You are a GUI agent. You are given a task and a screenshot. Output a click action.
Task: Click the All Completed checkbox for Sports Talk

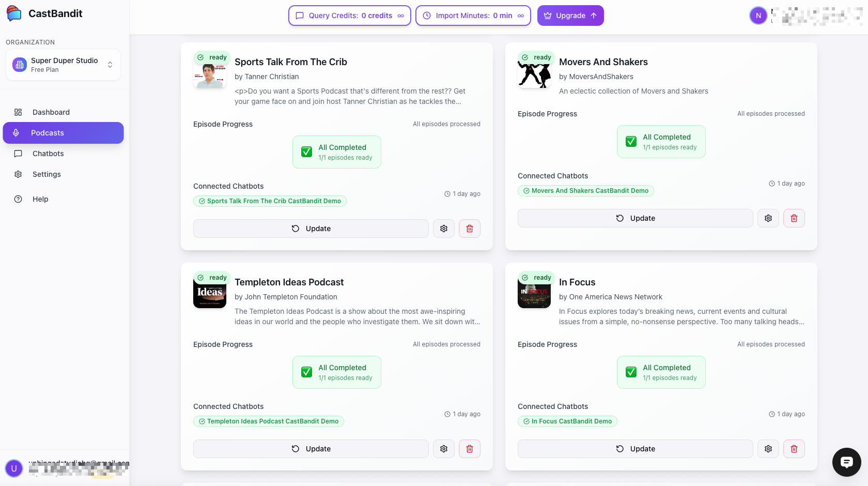click(x=307, y=152)
